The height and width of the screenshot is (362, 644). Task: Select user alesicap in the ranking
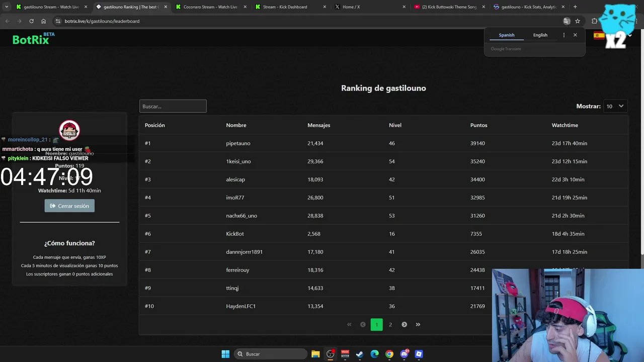point(235,179)
